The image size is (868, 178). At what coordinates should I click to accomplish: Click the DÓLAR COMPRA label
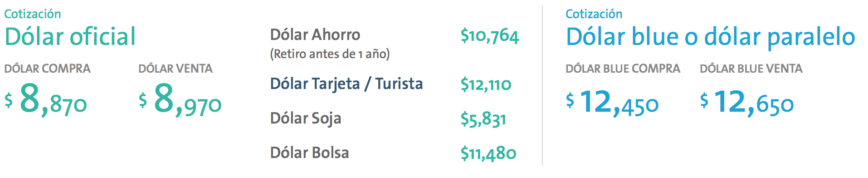pyautogui.click(x=48, y=69)
